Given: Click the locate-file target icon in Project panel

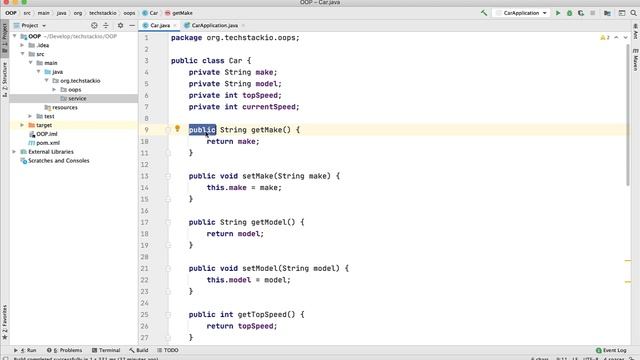Looking at the screenshot, I should (94, 25).
